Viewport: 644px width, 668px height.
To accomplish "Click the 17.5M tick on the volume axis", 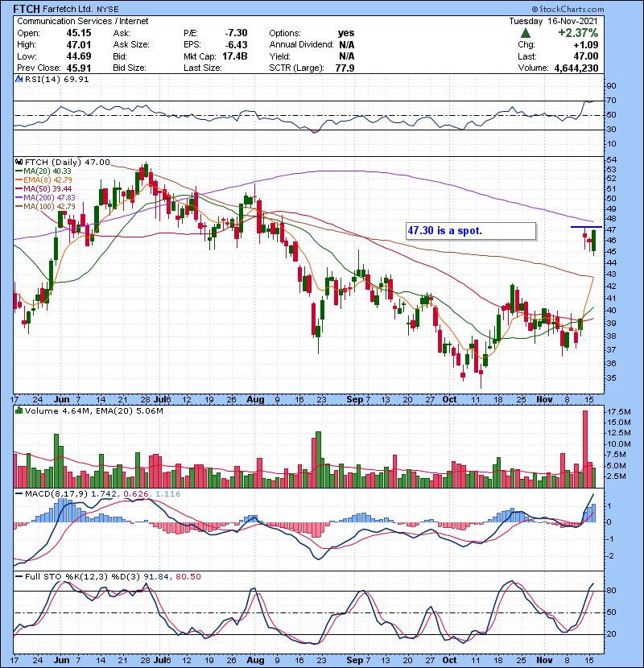I will coord(619,411).
